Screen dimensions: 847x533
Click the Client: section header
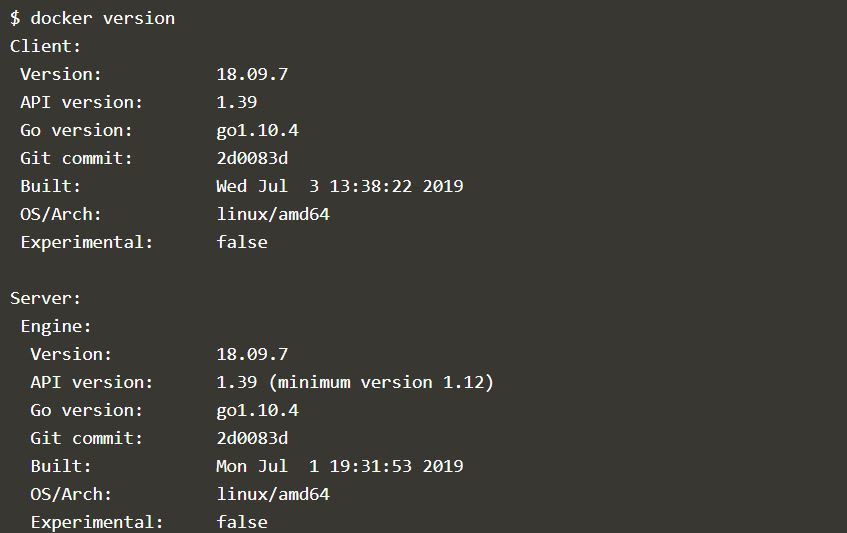pyautogui.click(x=45, y=46)
